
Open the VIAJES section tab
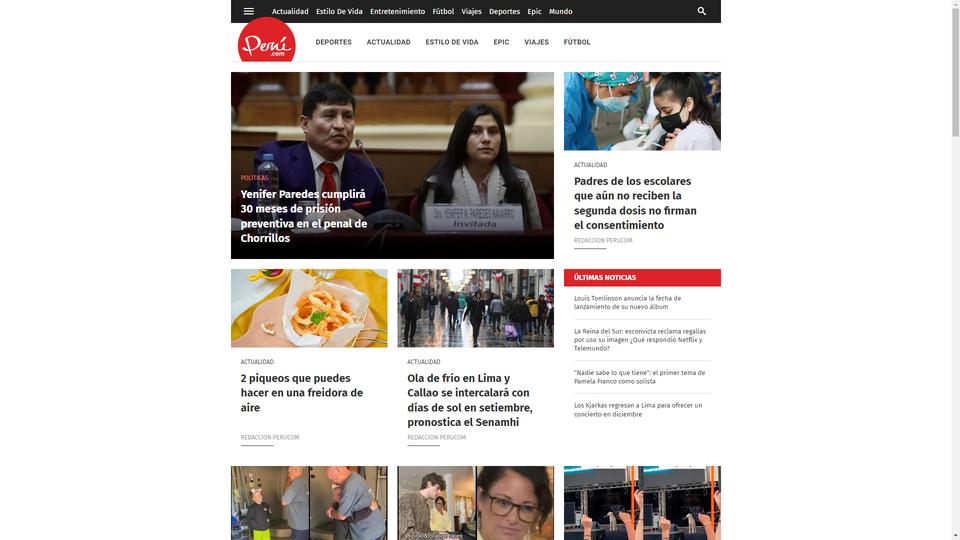point(536,42)
